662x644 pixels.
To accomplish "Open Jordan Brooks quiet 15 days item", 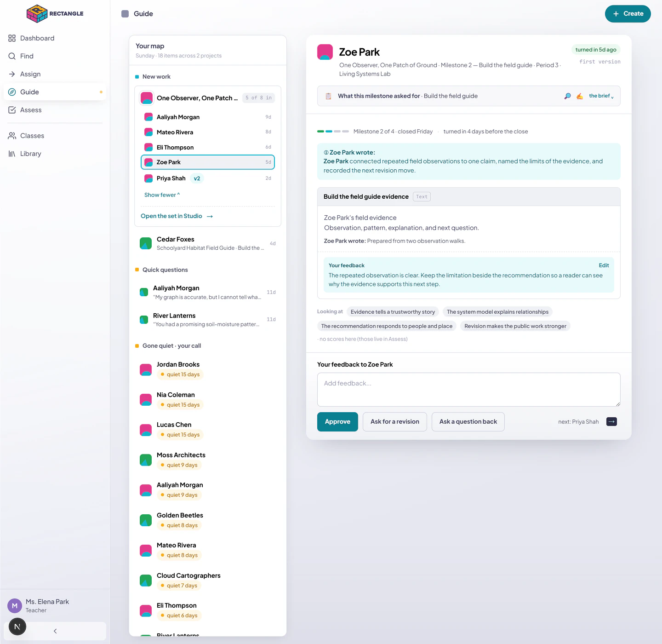I will 208,369.
